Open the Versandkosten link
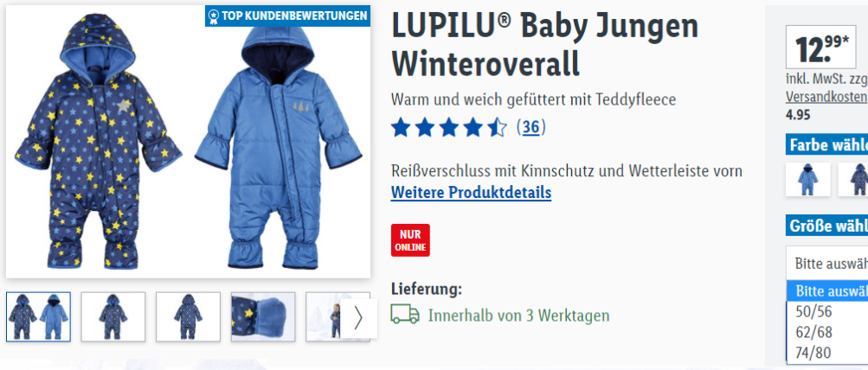 pos(826,97)
